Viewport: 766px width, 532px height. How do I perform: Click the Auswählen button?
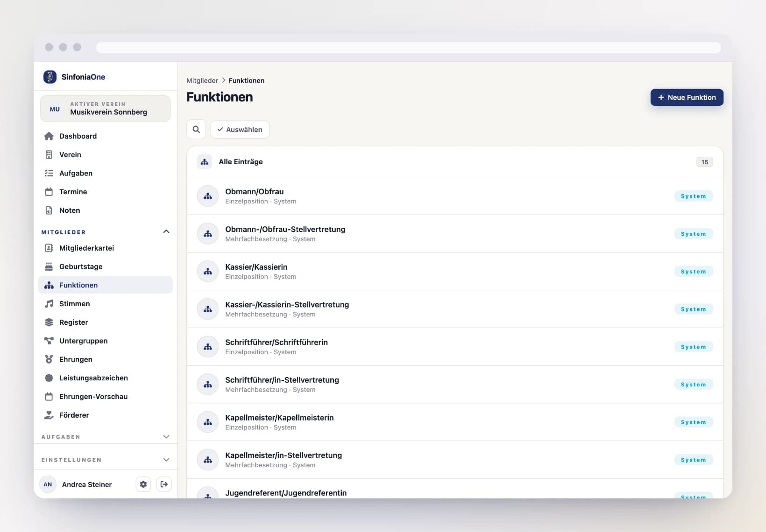[240, 129]
